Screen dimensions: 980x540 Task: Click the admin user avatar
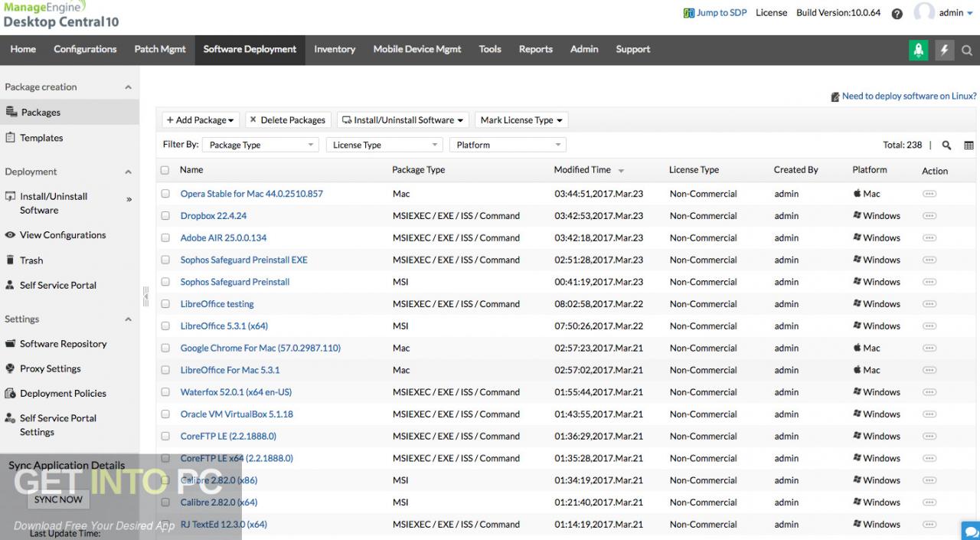[x=925, y=12]
